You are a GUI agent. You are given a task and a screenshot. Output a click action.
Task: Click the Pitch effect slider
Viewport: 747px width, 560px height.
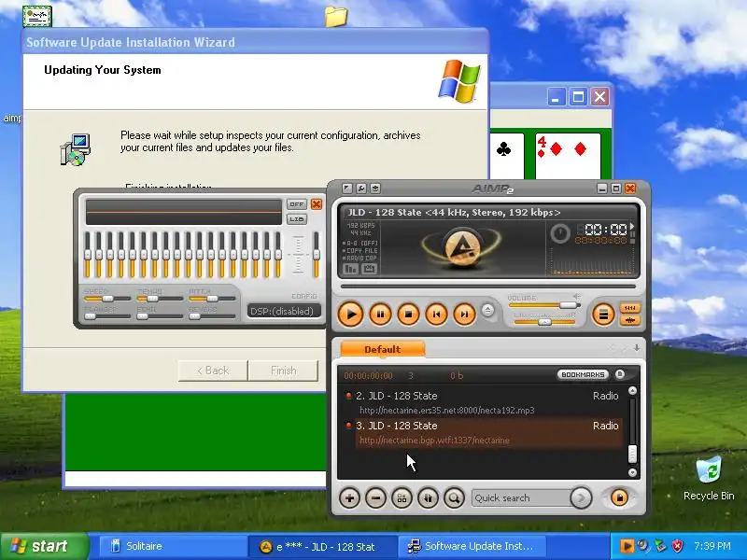coord(212,299)
